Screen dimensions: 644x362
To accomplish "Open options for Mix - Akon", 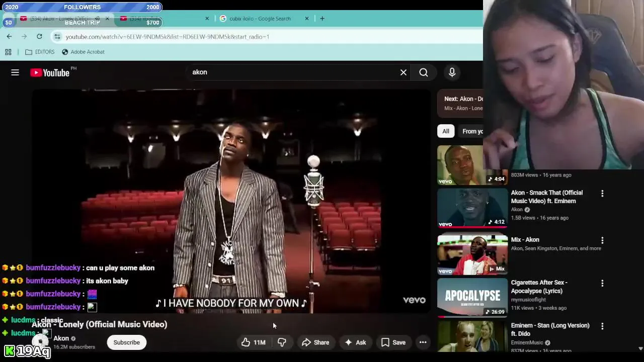I will tap(602, 240).
